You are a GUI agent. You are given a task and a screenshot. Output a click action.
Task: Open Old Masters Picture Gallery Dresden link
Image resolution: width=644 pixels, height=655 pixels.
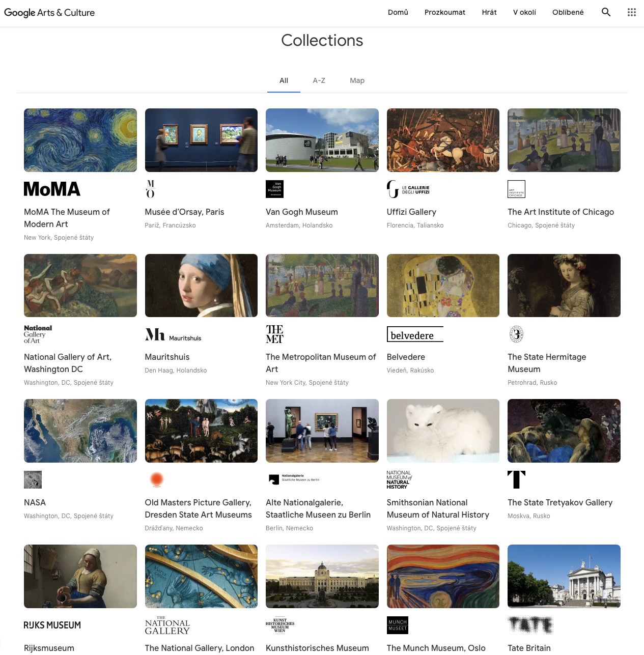pos(198,508)
